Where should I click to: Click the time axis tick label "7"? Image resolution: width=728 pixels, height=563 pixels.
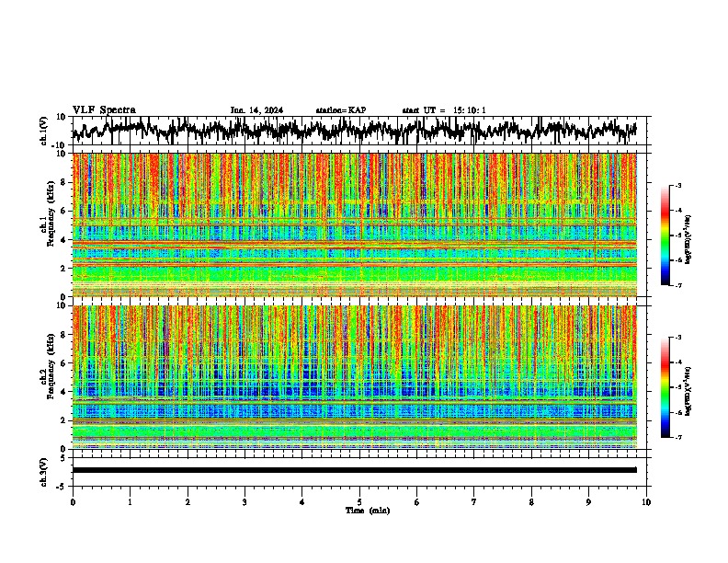pos(474,502)
